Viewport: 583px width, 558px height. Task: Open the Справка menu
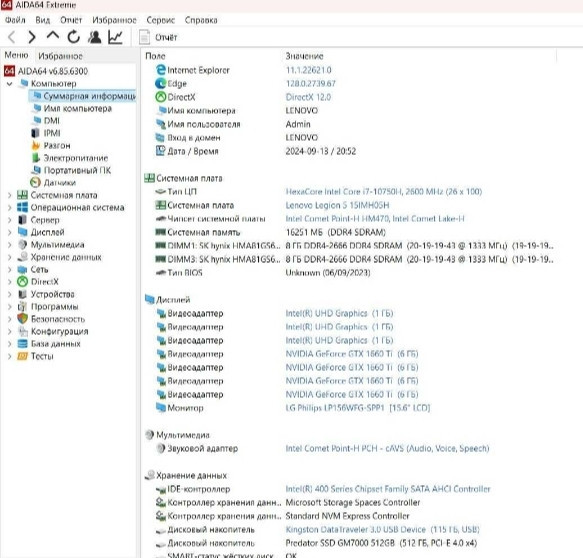pyautogui.click(x=201, y=20)
